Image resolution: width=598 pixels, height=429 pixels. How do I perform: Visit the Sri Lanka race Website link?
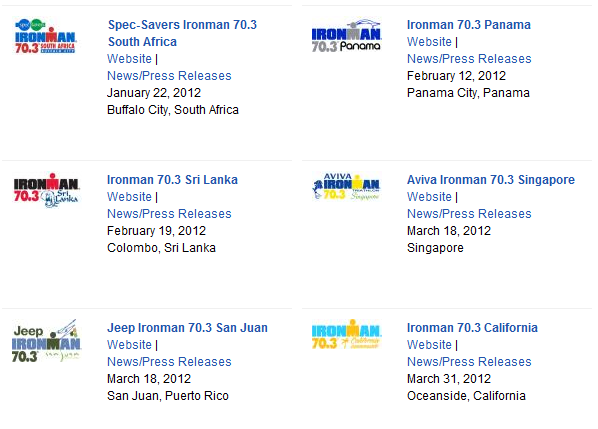(x=130, y=197)
